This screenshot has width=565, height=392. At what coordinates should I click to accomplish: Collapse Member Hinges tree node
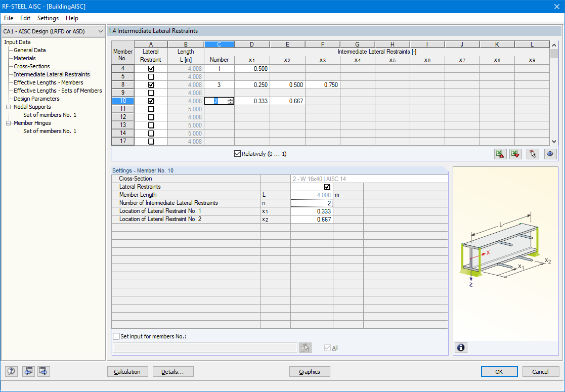[8, 123]
